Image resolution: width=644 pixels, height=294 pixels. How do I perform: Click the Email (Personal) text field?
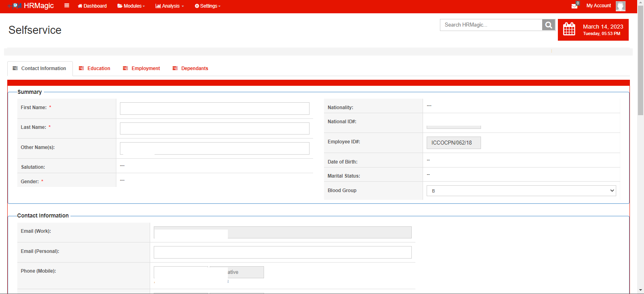click(283, 253)
